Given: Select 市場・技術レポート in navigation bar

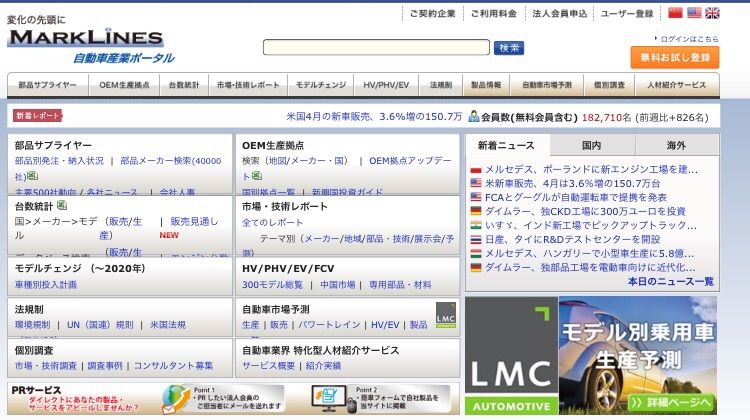Looking at the screenshot, I should [248, 85].
